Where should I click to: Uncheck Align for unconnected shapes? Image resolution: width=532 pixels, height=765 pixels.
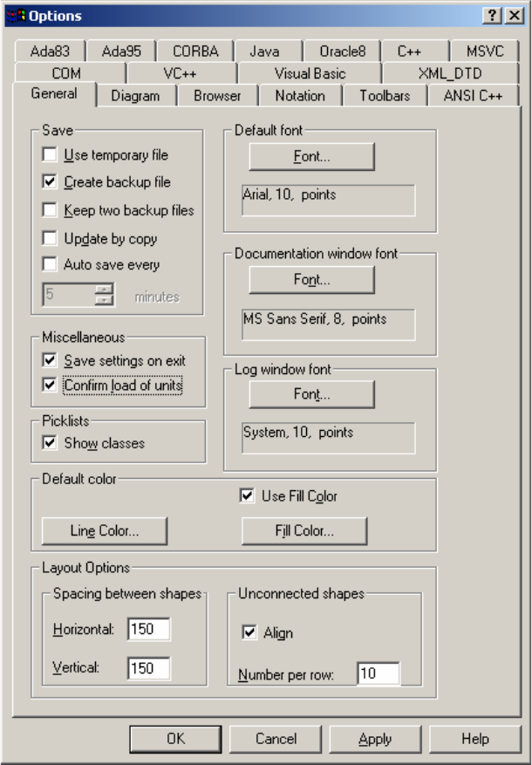[250, 633]
